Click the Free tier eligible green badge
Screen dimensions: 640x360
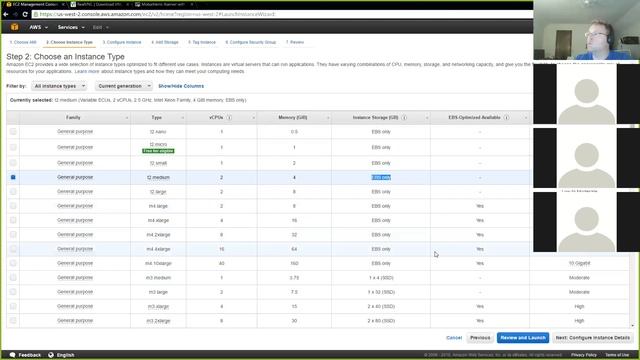[158, 151]
